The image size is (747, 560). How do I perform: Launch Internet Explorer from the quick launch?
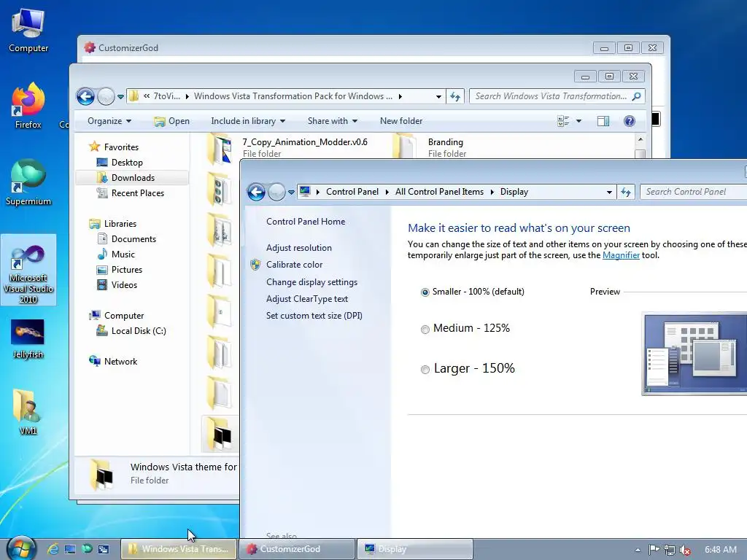pos(53,549)
